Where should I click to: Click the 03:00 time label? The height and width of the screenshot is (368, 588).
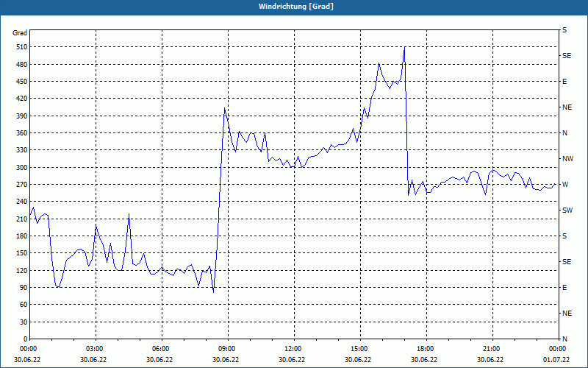coord(96,349)
